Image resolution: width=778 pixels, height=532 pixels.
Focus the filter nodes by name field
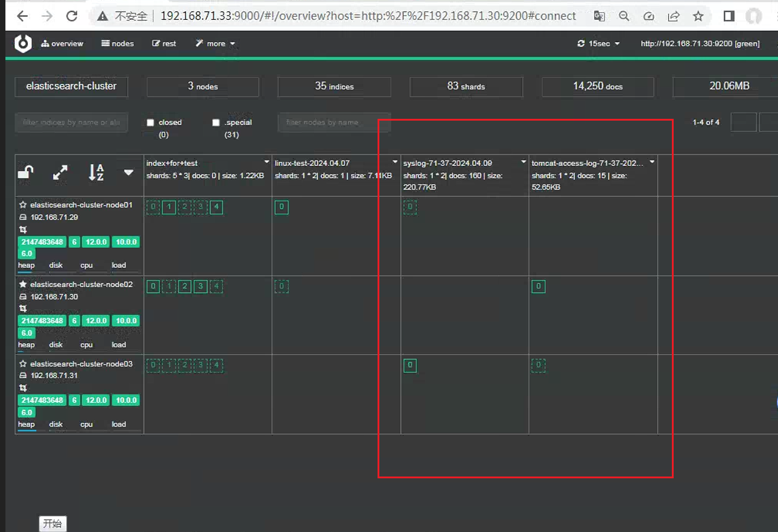tap(334, 122)
